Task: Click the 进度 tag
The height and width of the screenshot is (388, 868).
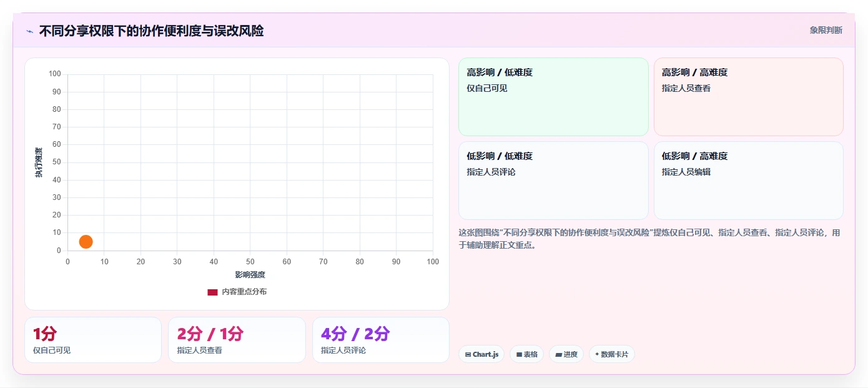Action: [x=566, y=354]
